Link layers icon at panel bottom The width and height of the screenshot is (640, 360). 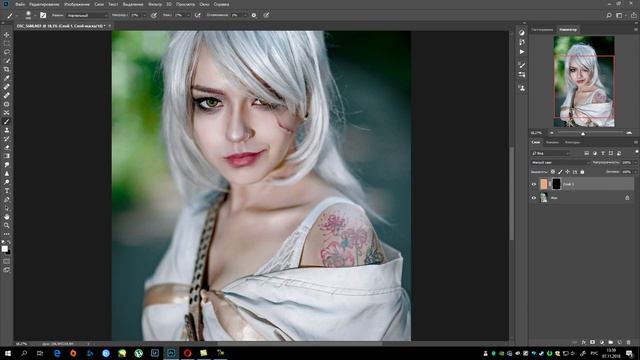pyautogui.click(x=574, y=342)
